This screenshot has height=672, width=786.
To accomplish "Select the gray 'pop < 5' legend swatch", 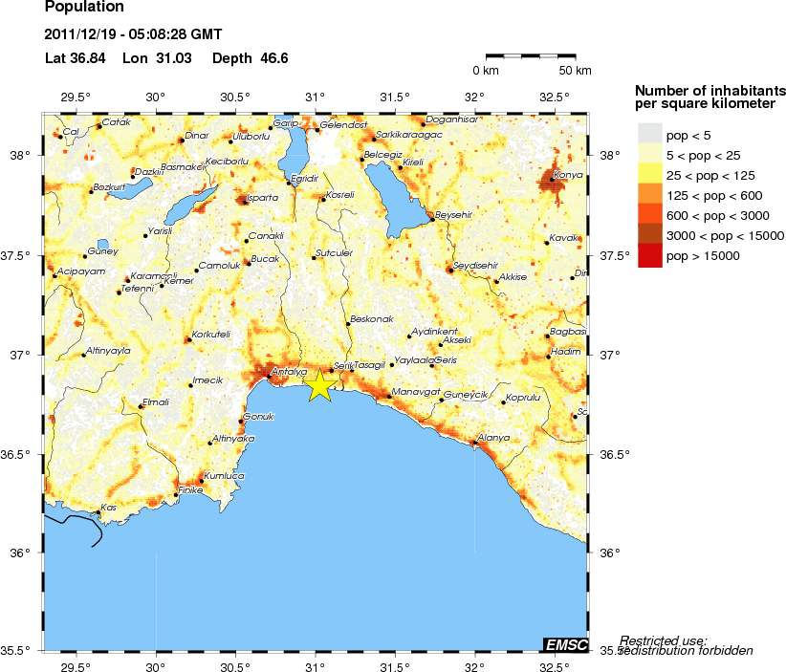I will pyautogui.click(x=649, y=135).
